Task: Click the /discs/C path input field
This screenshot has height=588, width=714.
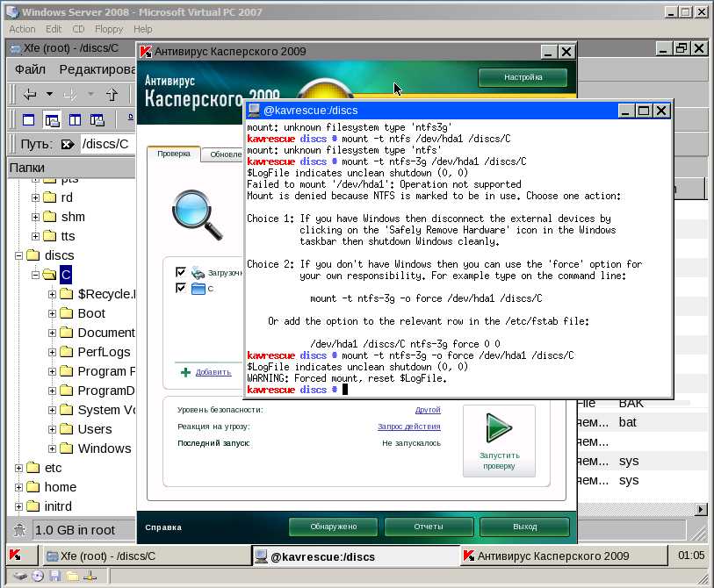Action: click(x=107, y=144)
